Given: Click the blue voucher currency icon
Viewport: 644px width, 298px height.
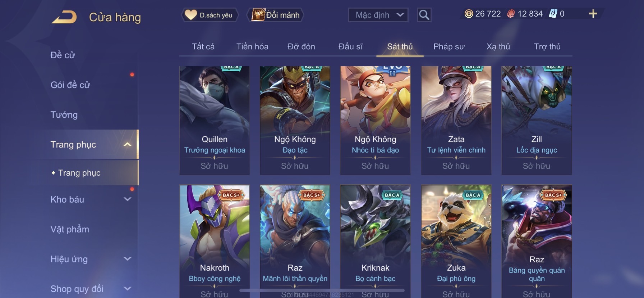Looking at the screenshot, I should click(x=553, y=14).
